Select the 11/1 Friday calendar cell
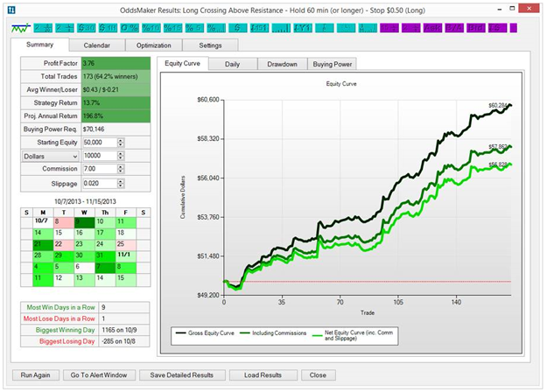 point(125,256)
